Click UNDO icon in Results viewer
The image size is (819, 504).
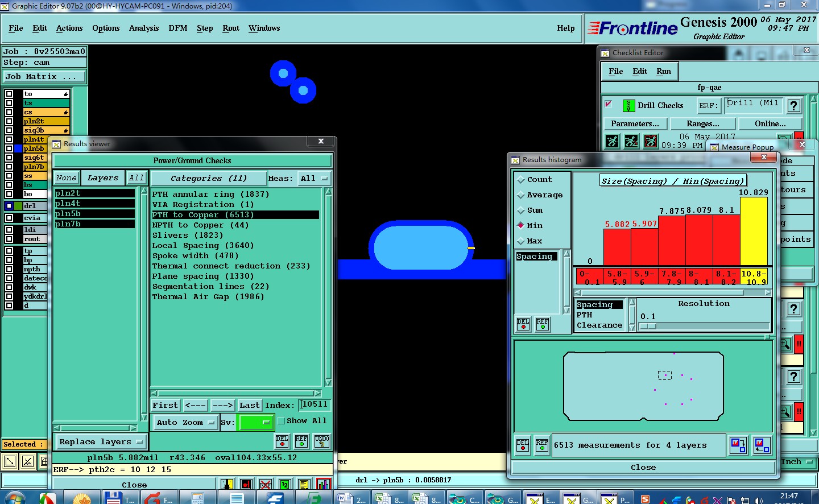pyautogui.click(x=322, y=441)
